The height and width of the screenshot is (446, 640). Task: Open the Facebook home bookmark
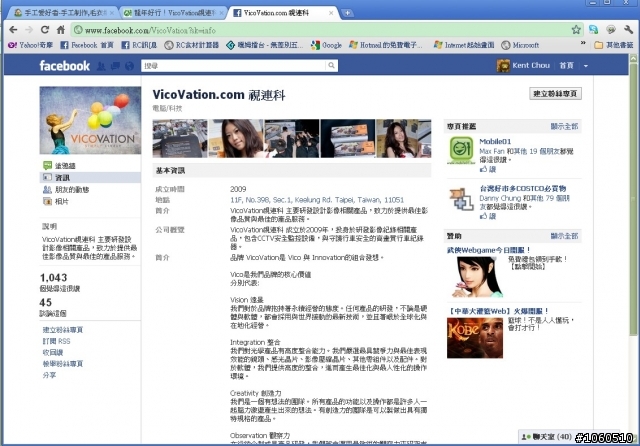87,45
